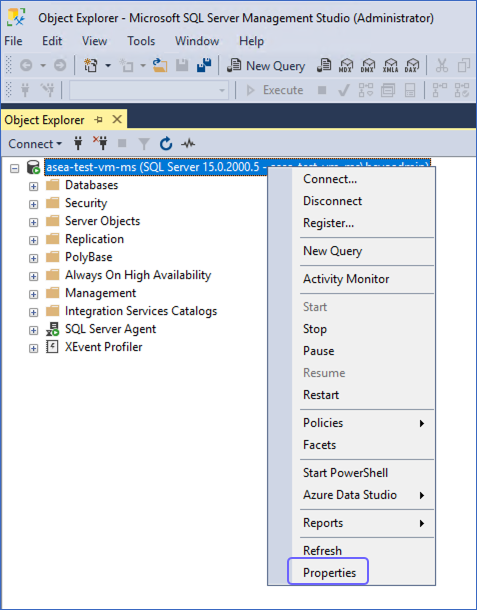
Task: Collapse the asea-test-vm-ms server node
Action: pos(15,168)
